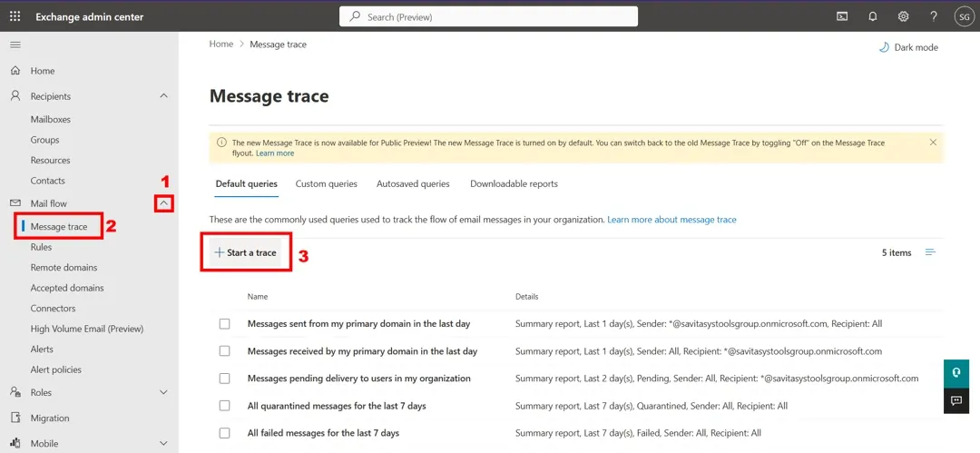The height and width of the screenshot is (453, 980).
Task: Open the feedback chat widget
Action: (x=955, y=400)
